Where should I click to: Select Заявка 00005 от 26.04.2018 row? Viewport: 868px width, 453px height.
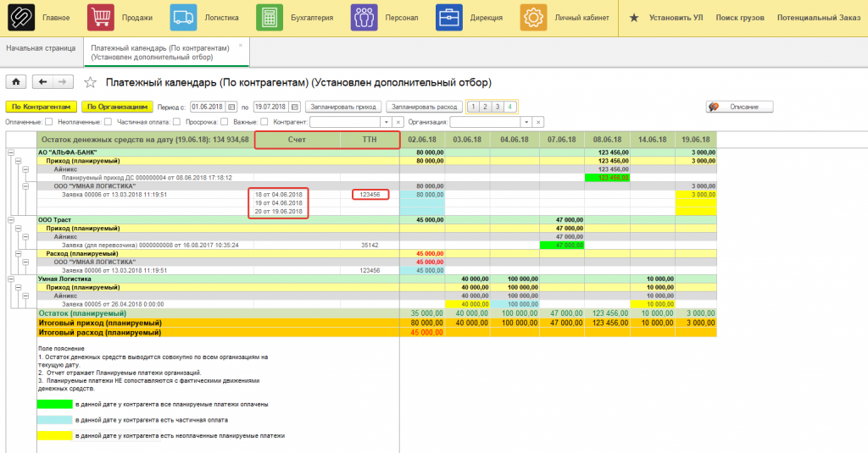[113, 304]
